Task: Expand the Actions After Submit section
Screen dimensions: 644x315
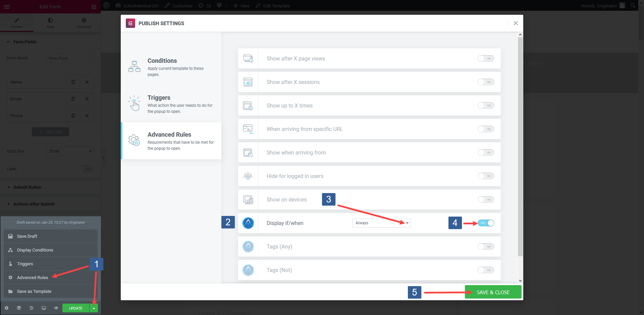Action: point(34,204)
